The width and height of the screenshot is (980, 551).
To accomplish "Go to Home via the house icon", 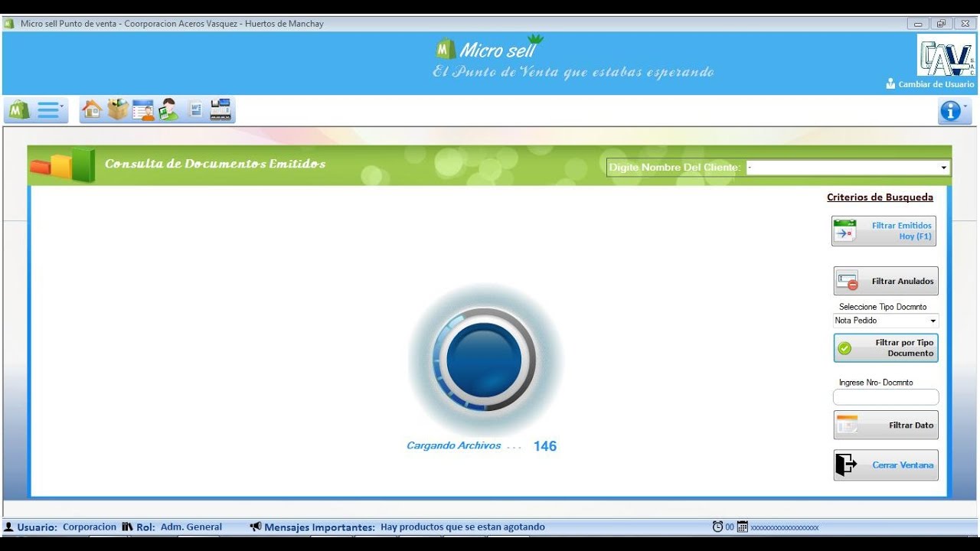I will pyautogui.click(x=92, y=110).
